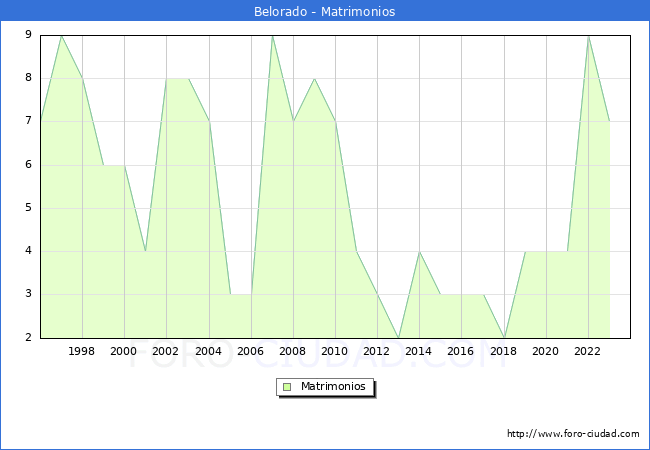Image resolution: width=650 pixels, height=450 pixels.
Task: Click the y-axis value 2
Action: click(x=28, y=337)
